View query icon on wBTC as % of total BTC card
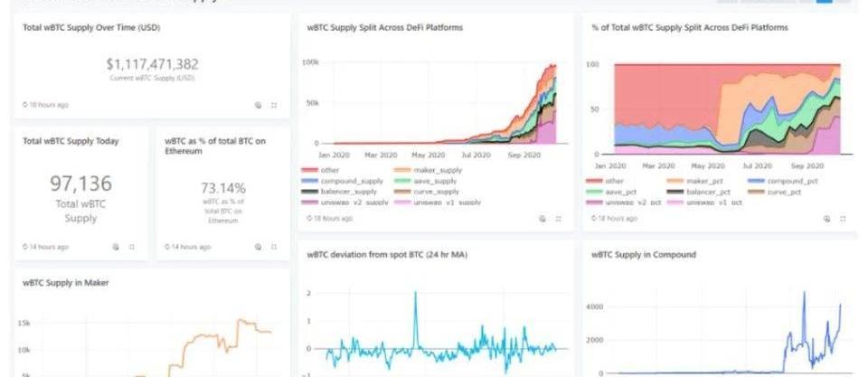Image resolution: width=868 pixels, height=377 pixels. point(258,246)
